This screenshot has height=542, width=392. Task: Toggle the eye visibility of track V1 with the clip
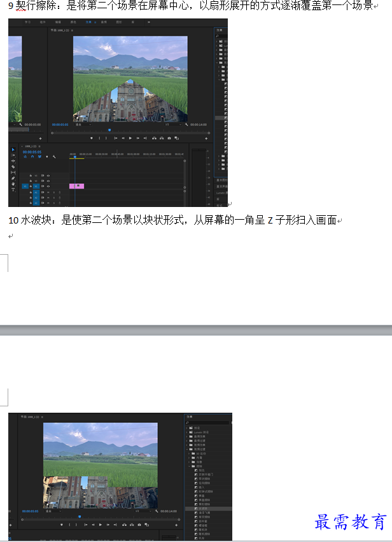point(48,187)
